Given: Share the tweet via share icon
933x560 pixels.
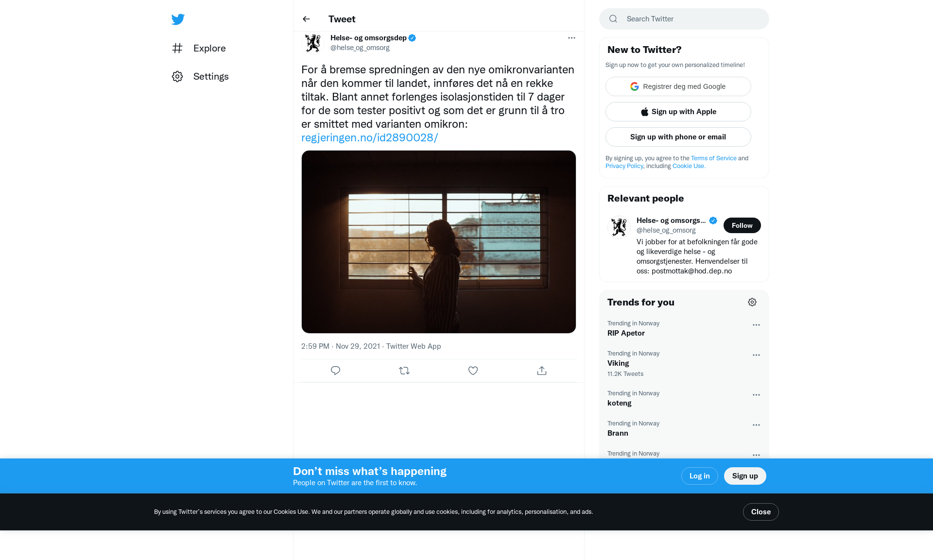Looking at the screenshot, I should [x=542, y=371].
